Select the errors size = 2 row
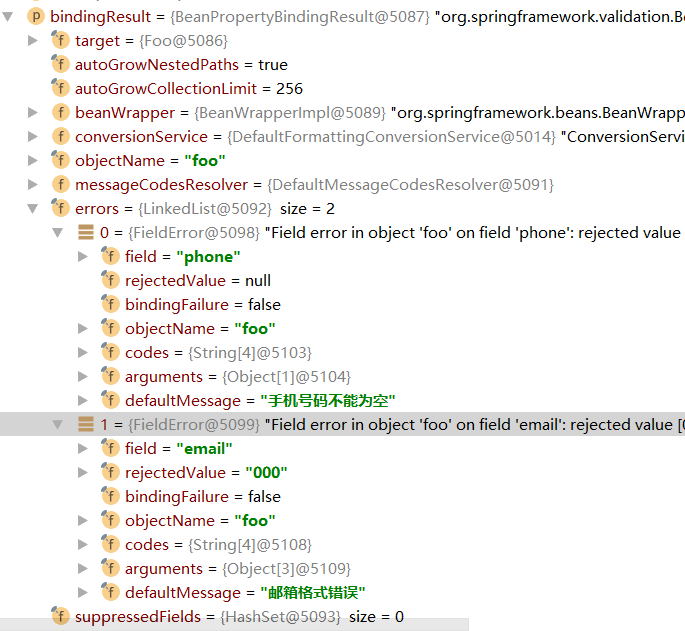685x631 pixels. click(342, 209)
